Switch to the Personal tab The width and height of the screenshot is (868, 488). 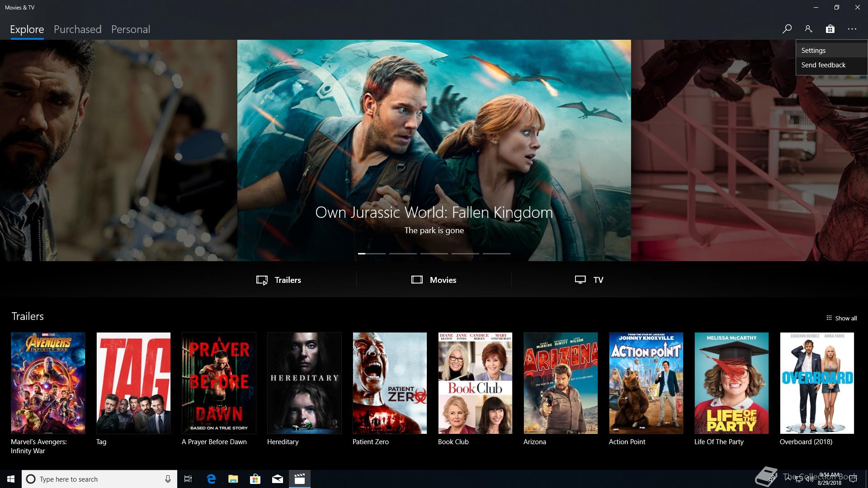[x=131, y=29]
